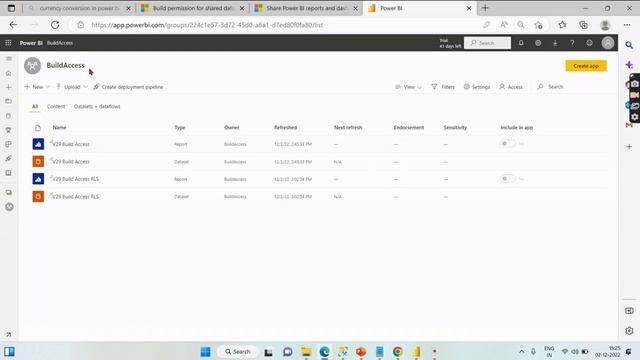Expand the New dropdown menu
Viewport: 640px width, 360px height.
37,87
